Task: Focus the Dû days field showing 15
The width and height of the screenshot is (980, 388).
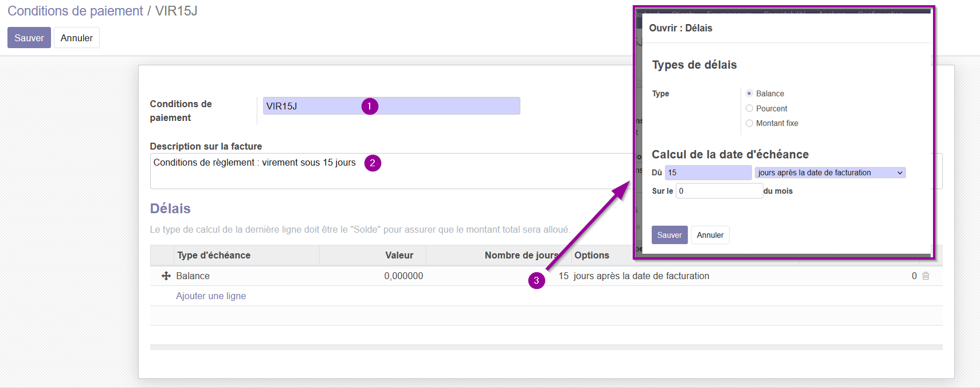Action: click(708, 173)
